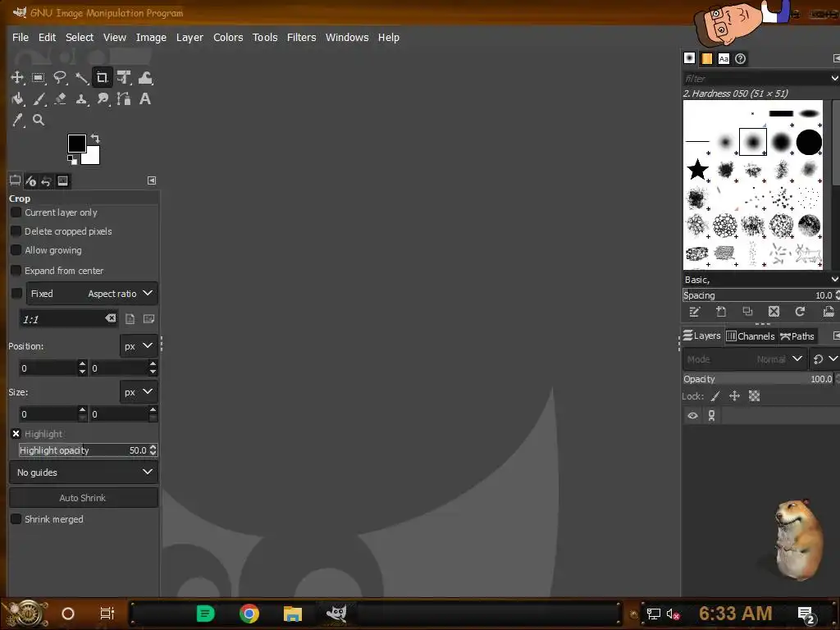Open layer mode group switch dropdown
840x630 pixels.
(824, 359)
